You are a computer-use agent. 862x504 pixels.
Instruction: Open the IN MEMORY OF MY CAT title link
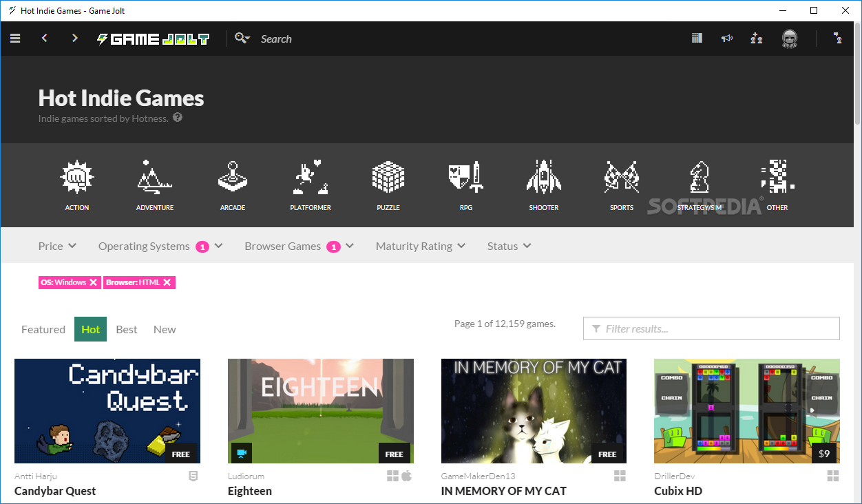(x=504, y=491)
